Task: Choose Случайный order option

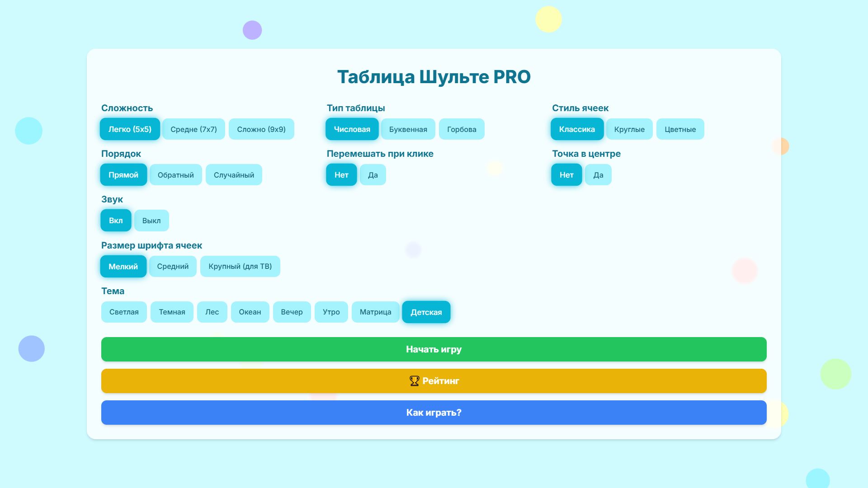Action: pyautogui.click(x=234, y=175)
